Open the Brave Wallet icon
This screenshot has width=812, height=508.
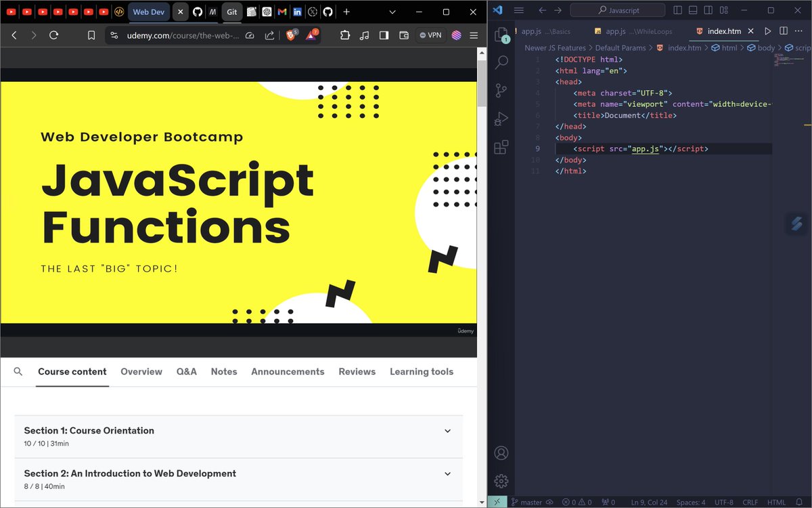404,35
